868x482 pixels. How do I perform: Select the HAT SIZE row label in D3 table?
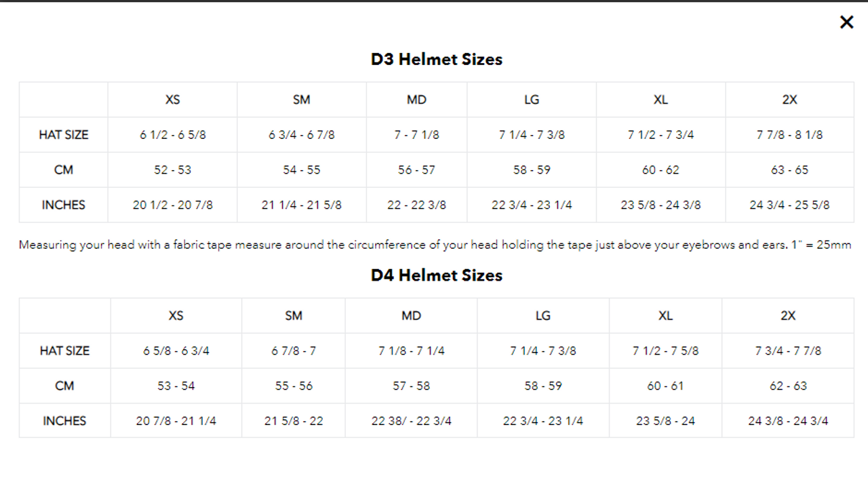pos(63,134)
